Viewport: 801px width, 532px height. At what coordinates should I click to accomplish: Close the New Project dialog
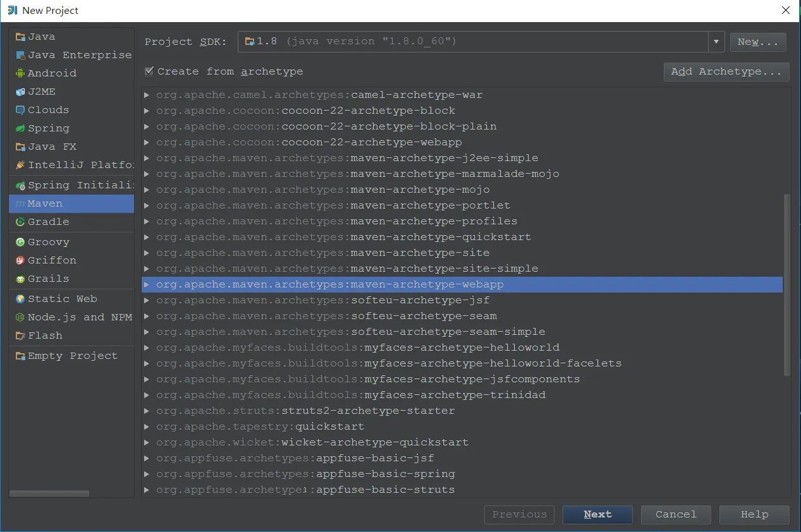pyautogui.click(x=786, y=10)
